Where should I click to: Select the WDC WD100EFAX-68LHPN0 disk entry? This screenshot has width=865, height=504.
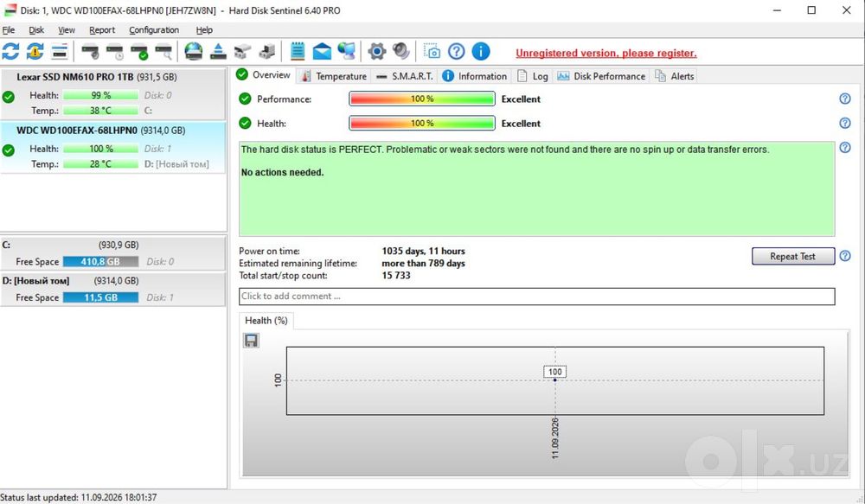[x=113, y=147]
